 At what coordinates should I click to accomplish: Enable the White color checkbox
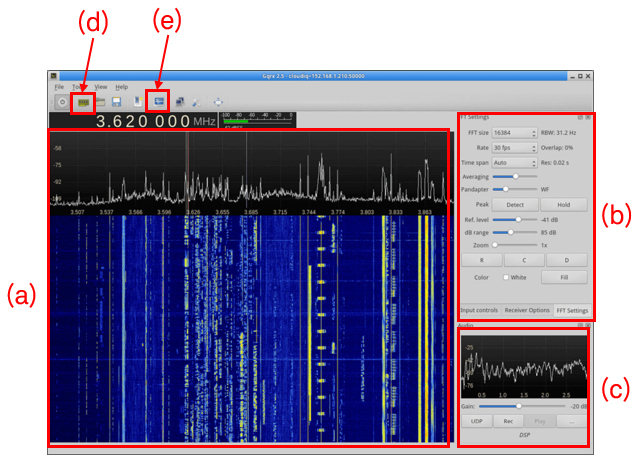(x=506, y=277)
